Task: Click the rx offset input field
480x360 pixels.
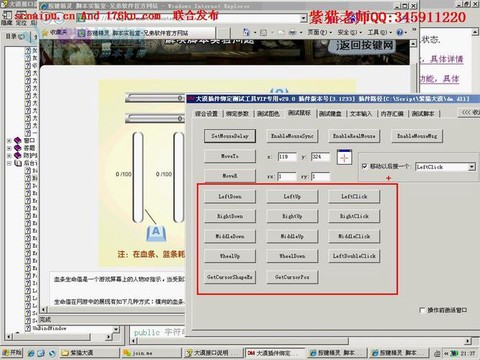Action: click(287, 176)
